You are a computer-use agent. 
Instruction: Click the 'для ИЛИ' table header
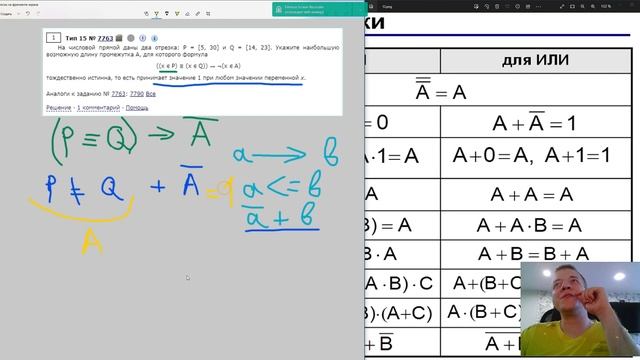(536, 60)
